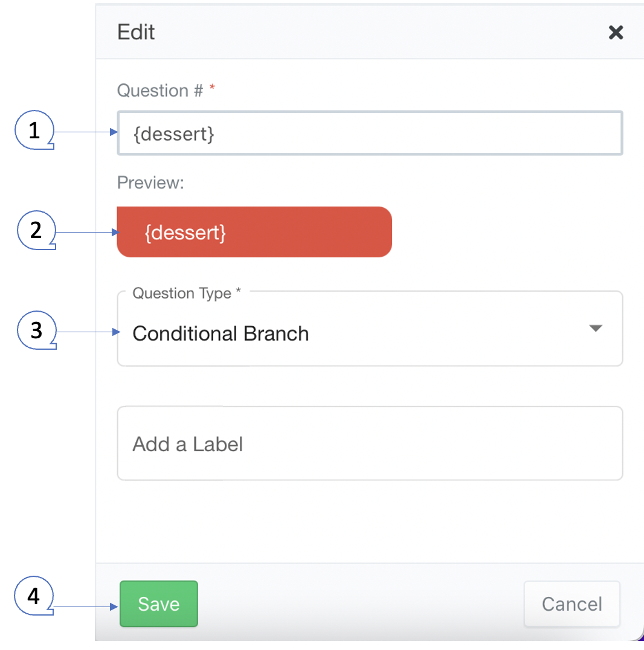Open the Question Type dropdown
Image resolution: width=644 pixels, height=650 pixels.
370,328
